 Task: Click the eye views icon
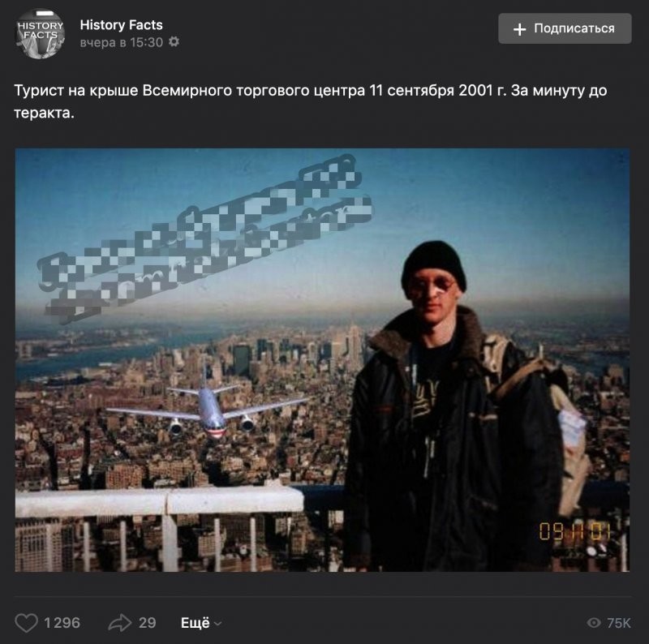(594, 622)
